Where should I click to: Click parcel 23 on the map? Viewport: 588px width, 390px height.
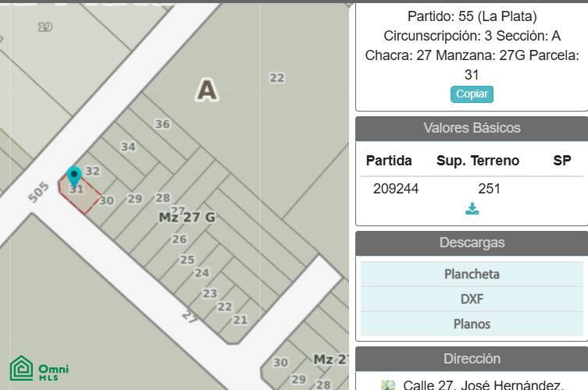(209, 293)
